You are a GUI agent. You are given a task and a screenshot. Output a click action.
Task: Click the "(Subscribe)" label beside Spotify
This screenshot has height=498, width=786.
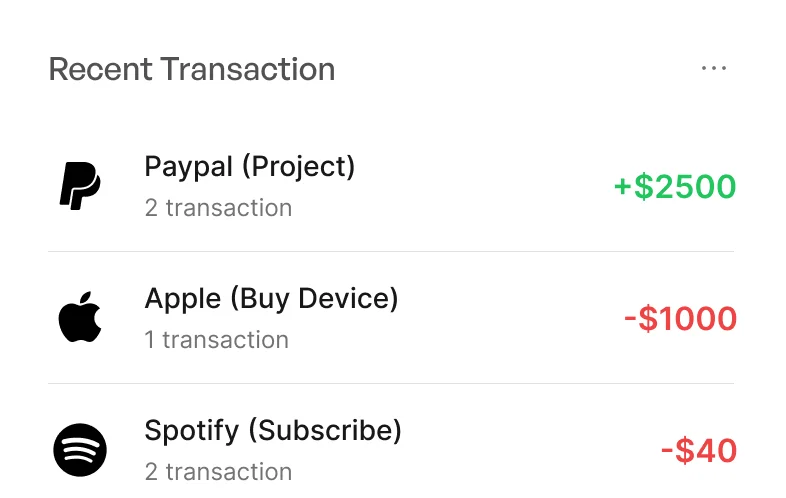click(324, 431)
